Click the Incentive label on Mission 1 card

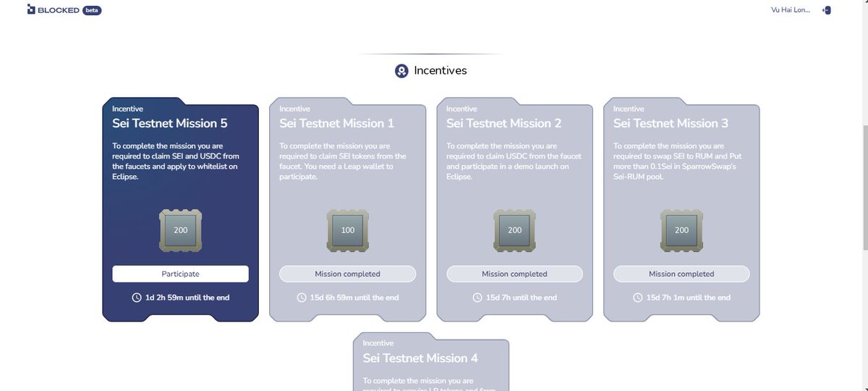click(295, 109)
